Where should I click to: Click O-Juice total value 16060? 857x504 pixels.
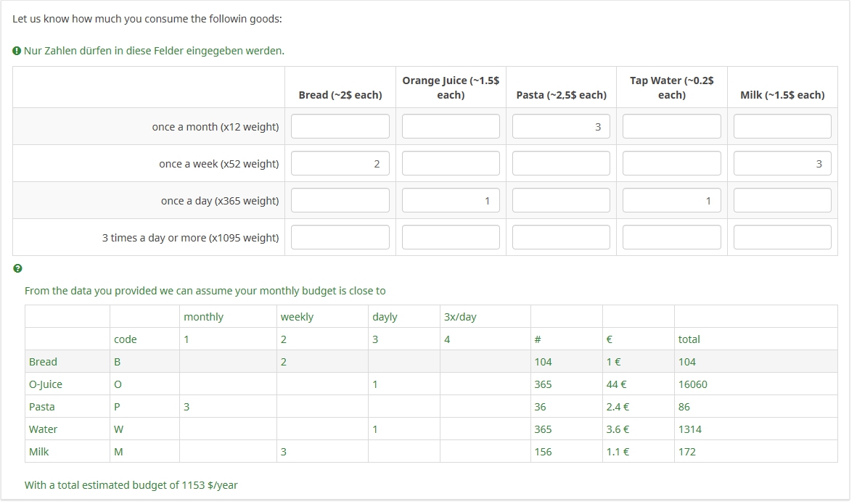[x=692, y=384]
